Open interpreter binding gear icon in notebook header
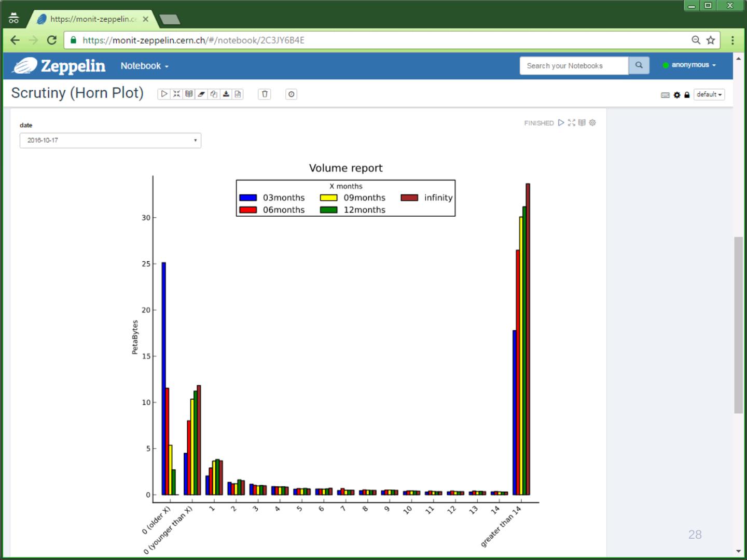The width and height of the screenshot is (747, 560). 676,95
